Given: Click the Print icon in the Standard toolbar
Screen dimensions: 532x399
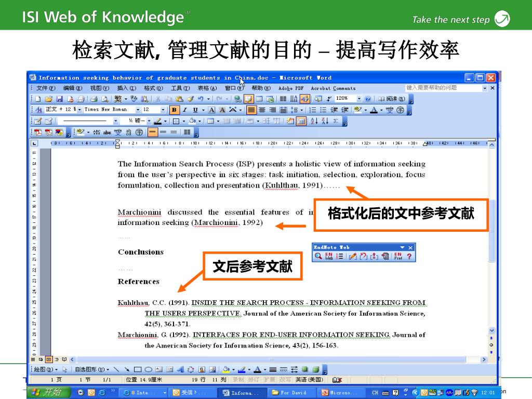Looking at the screenshot, I should [94, 99].
